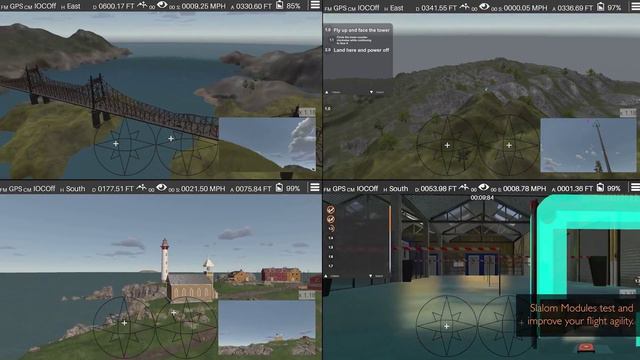Click the small button above mountain camera preview
The width and height of the screenshot is (640, 360).
pyautogui.click(x=628, y=112)
